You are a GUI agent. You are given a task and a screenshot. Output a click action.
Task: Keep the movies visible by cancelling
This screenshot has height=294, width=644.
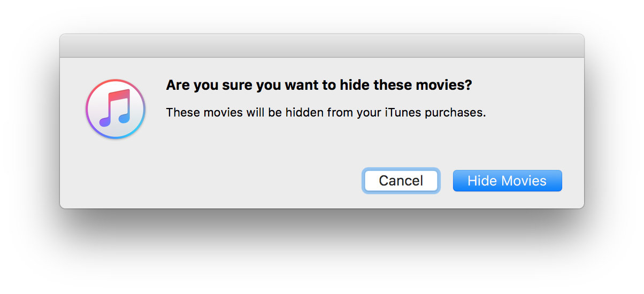(x=401, y=181)
